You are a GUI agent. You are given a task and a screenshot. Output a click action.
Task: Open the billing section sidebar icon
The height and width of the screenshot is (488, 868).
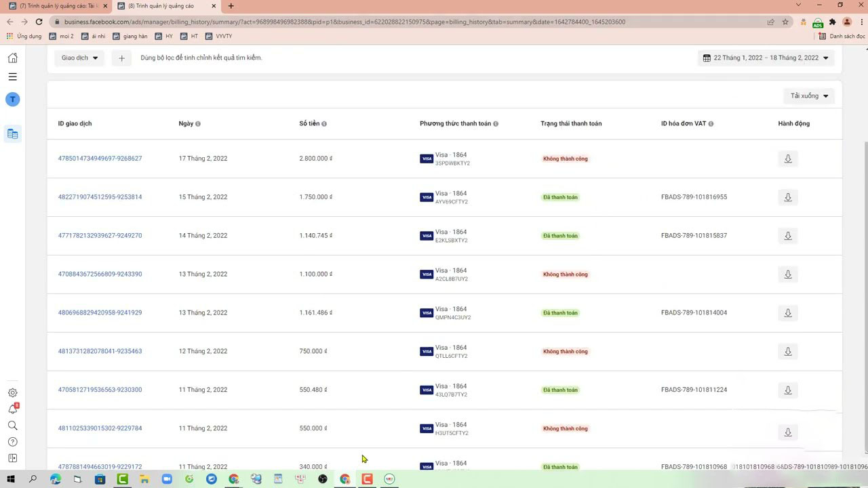[12, 134]
